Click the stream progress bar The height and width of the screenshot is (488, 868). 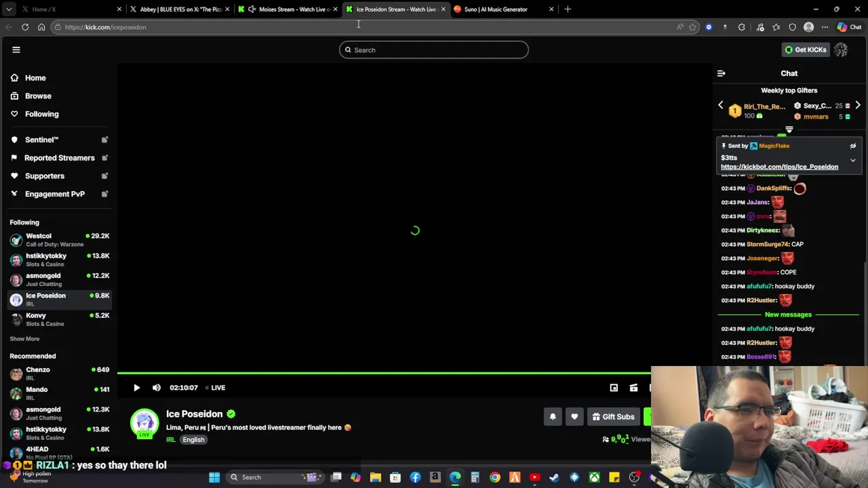(x=384, y=373)
